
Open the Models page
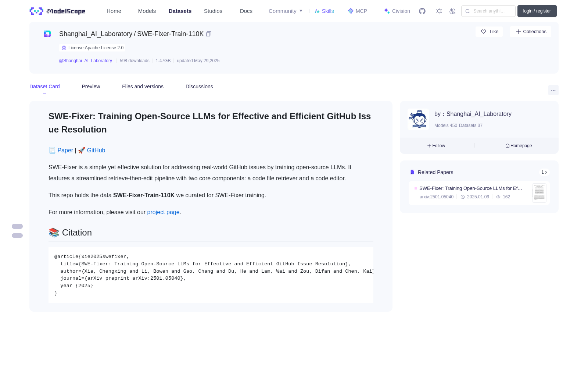(147, 11)
